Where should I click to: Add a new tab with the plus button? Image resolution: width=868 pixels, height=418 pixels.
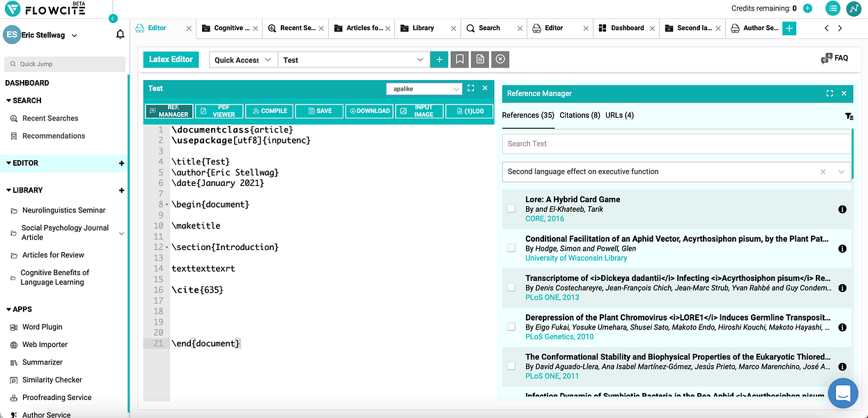point(789,28)
